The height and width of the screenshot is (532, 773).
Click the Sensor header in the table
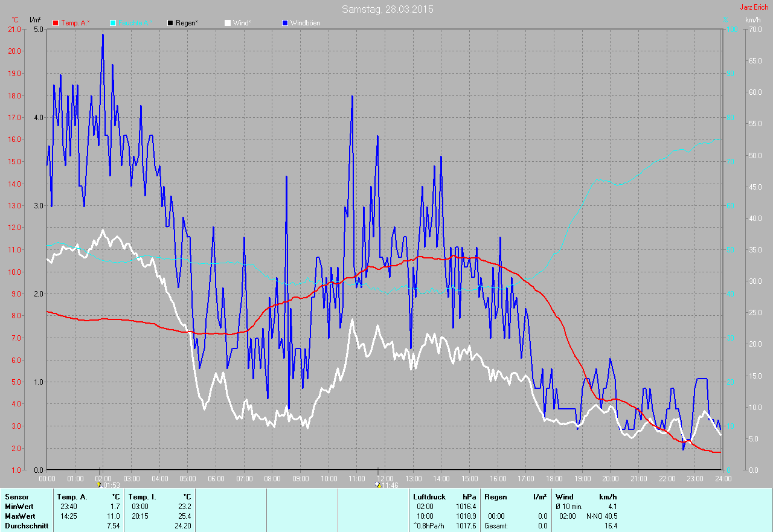[16, 496]
